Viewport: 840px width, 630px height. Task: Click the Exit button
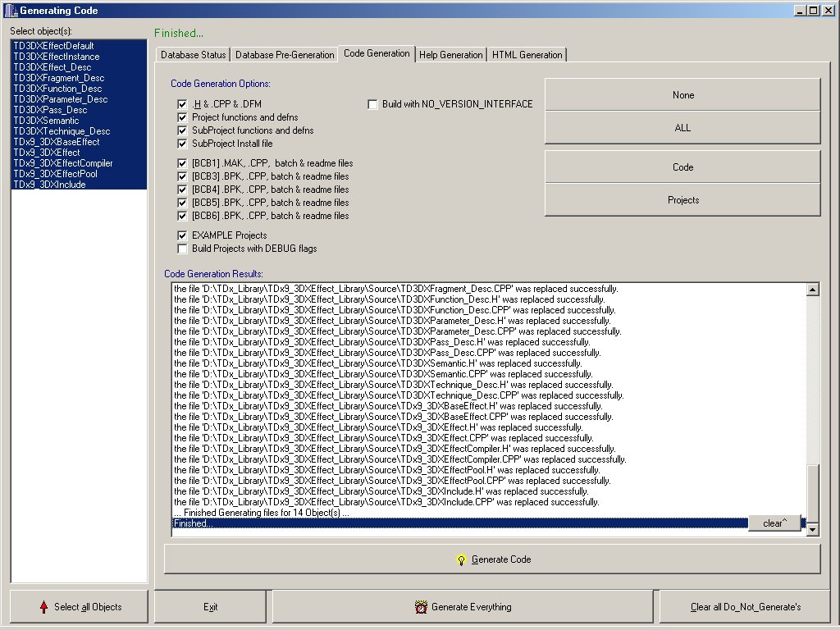[211, 607]
